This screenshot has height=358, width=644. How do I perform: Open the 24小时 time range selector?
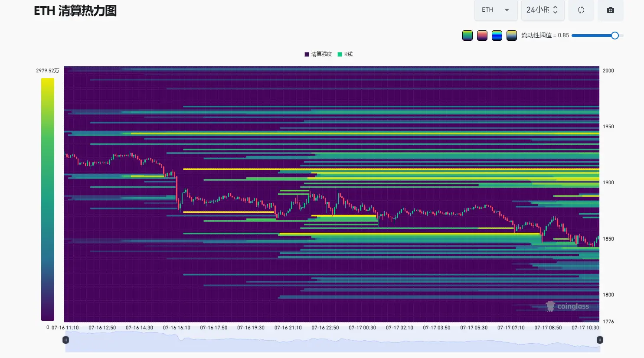pyautogui.click(x=543, y=10)
